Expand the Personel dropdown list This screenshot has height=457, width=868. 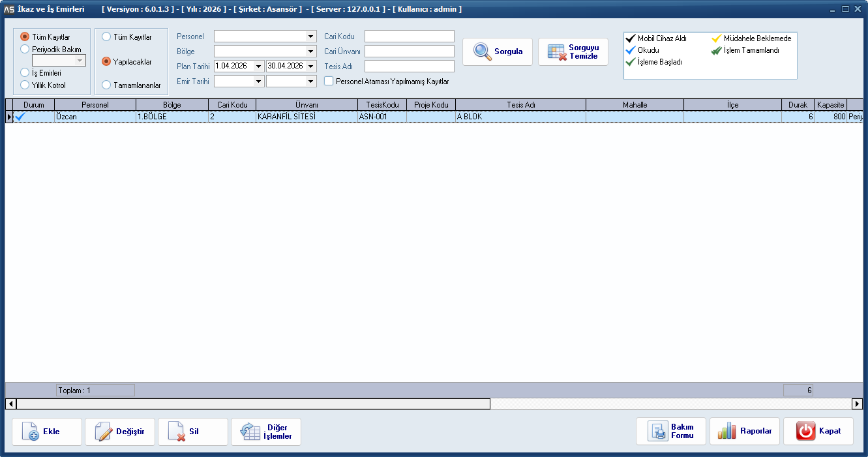pos(311,37)
